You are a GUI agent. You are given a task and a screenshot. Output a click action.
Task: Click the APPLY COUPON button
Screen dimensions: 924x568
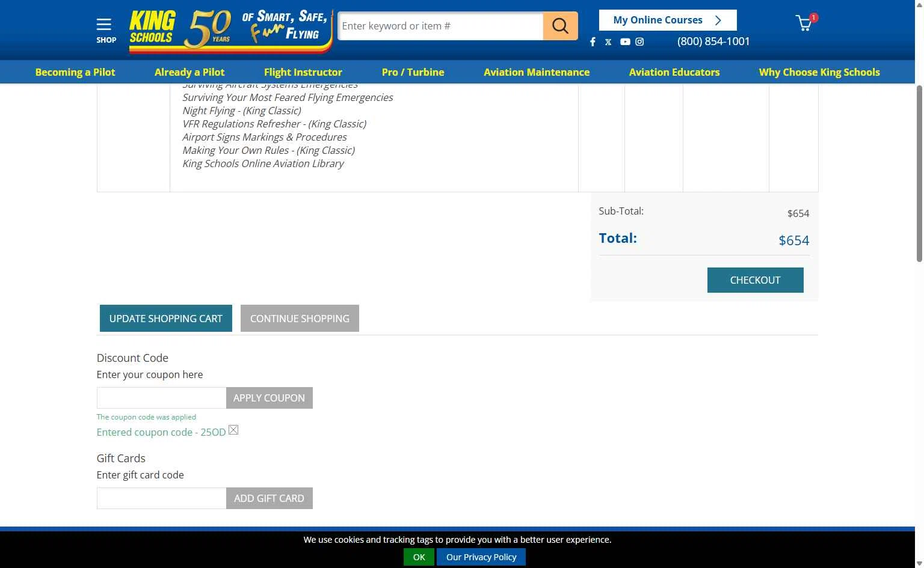pyautogui.click(x=269, y=398)
